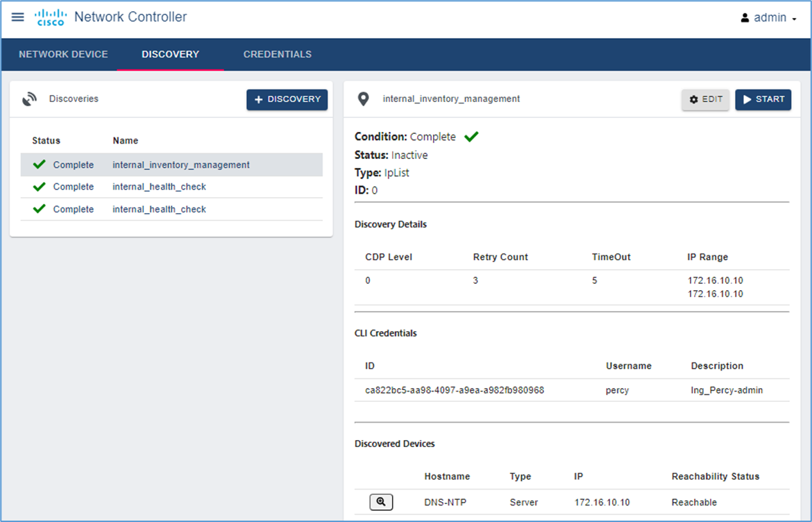Image resolution: width=812 pixels, height=522 pixels.
Task: Click the location pin icon beside internal_inventory_management
Action: pyautogui.click(x=363, y=99)
